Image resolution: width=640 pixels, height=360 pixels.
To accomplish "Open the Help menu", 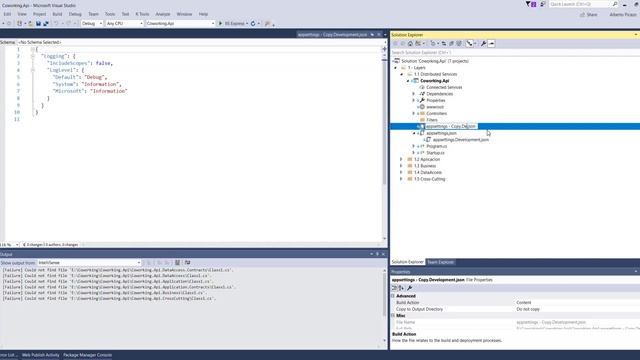I will (x=203, y=14).
